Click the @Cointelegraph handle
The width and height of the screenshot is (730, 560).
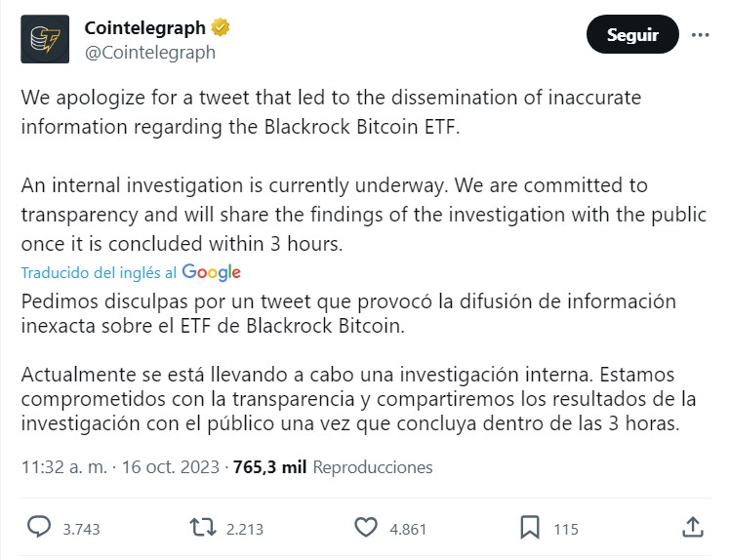tap(150, 53)
